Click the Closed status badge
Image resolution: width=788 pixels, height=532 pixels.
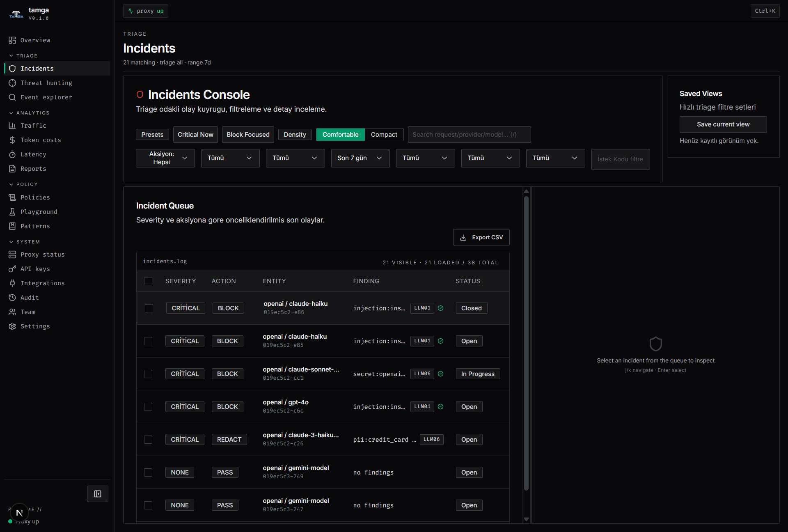472,308
